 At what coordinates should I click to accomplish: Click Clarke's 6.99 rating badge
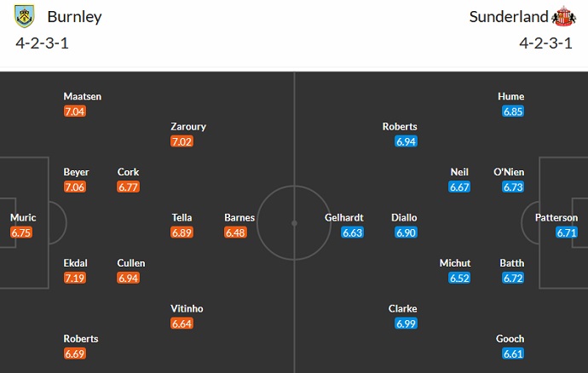(x=406, y=324)
